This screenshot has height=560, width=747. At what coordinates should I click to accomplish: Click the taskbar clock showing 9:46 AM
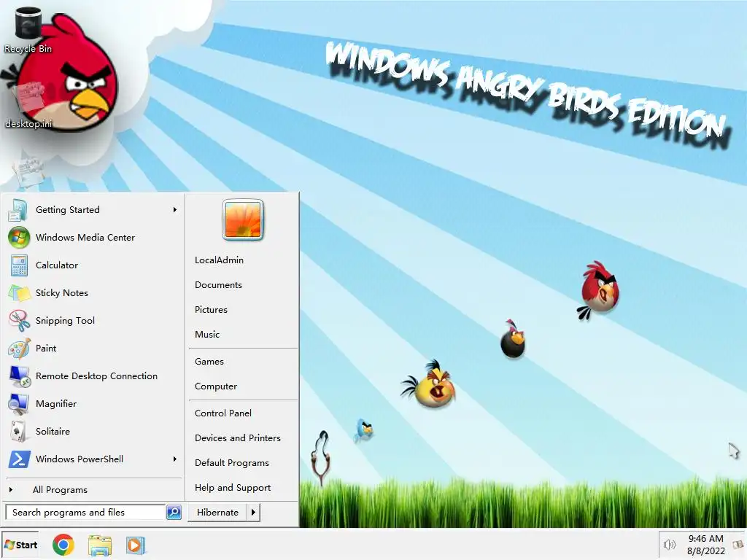point(705,545)
